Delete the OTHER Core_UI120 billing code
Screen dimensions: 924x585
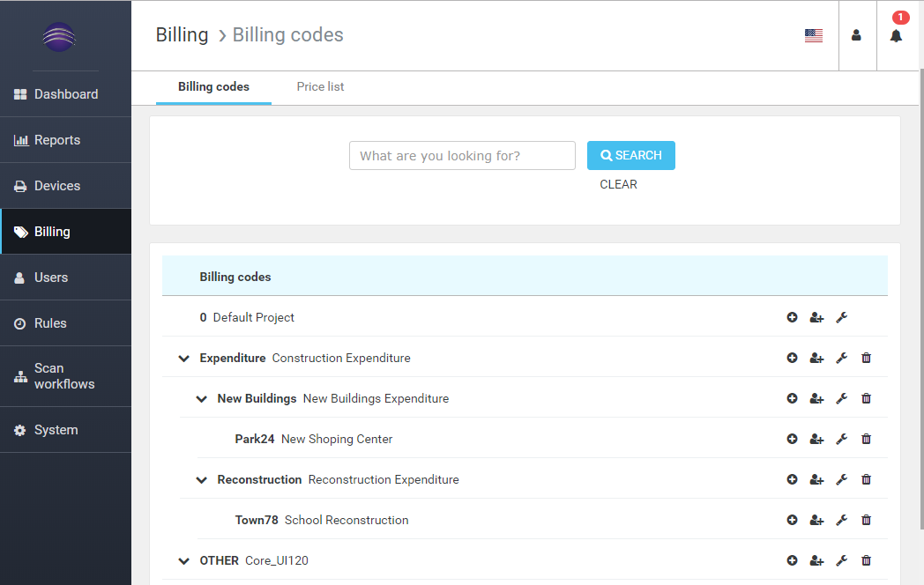(x=866, y=560)
